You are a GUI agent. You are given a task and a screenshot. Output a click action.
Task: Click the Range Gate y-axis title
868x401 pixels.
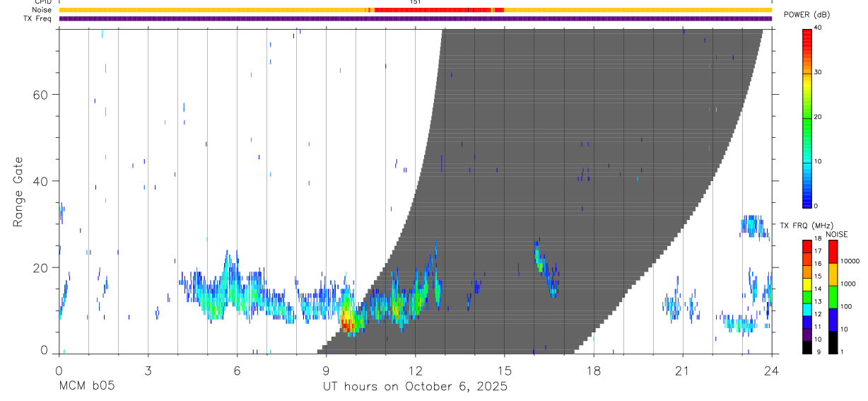[19, 192]
